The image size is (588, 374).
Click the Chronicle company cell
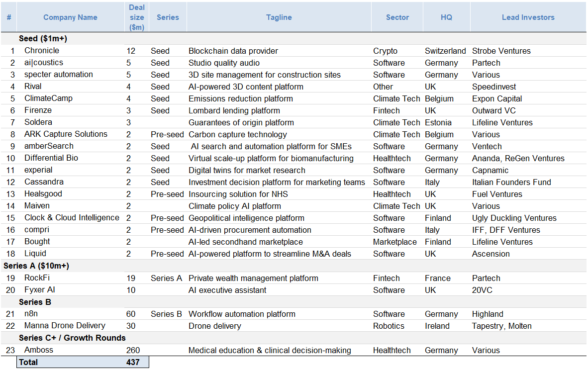[42, 51]
